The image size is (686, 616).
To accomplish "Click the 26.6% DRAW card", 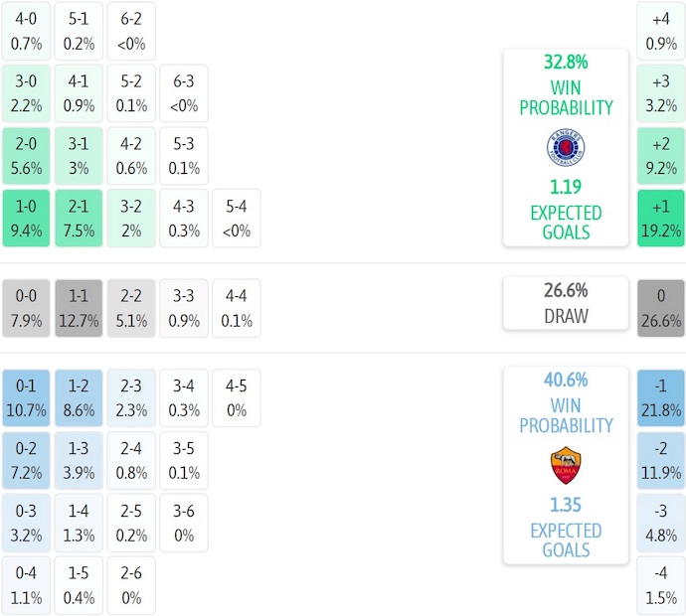I will pyautogui.click(x=566, y=303).
